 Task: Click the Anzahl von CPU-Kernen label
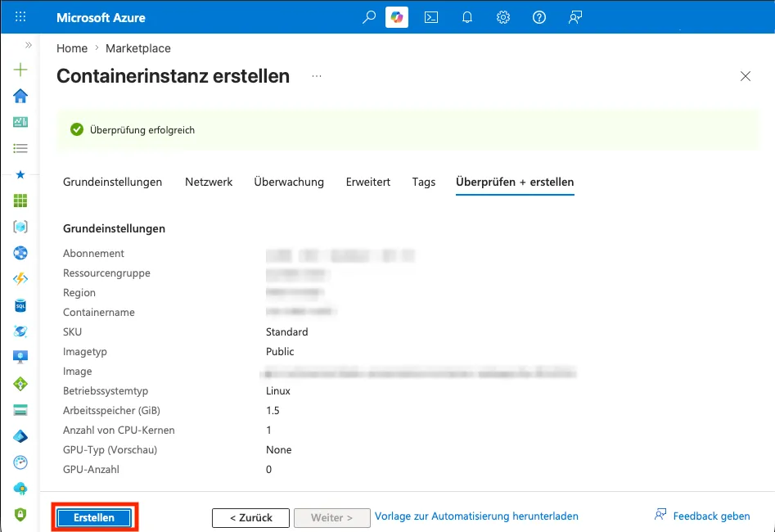pos(119,431)
